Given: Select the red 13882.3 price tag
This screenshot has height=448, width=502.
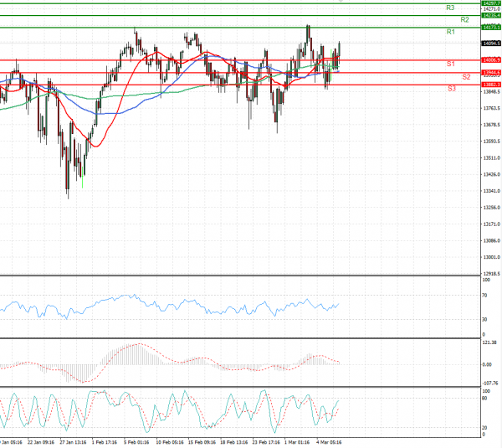Looking at the screenshot, I should (491, 85).
